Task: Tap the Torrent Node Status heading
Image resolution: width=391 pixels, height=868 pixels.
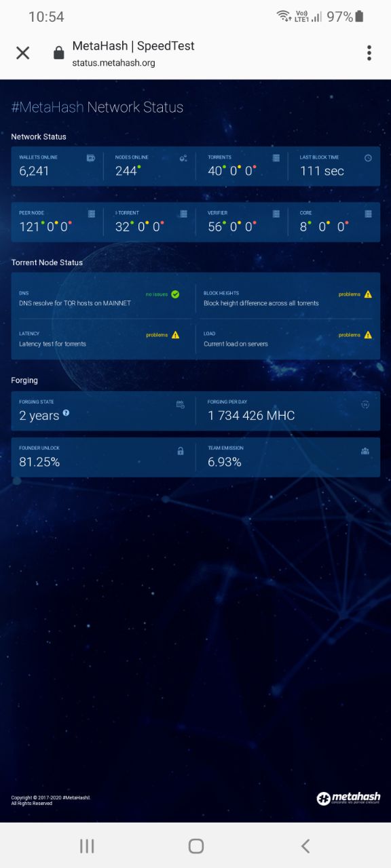Action: pos(47,262)
